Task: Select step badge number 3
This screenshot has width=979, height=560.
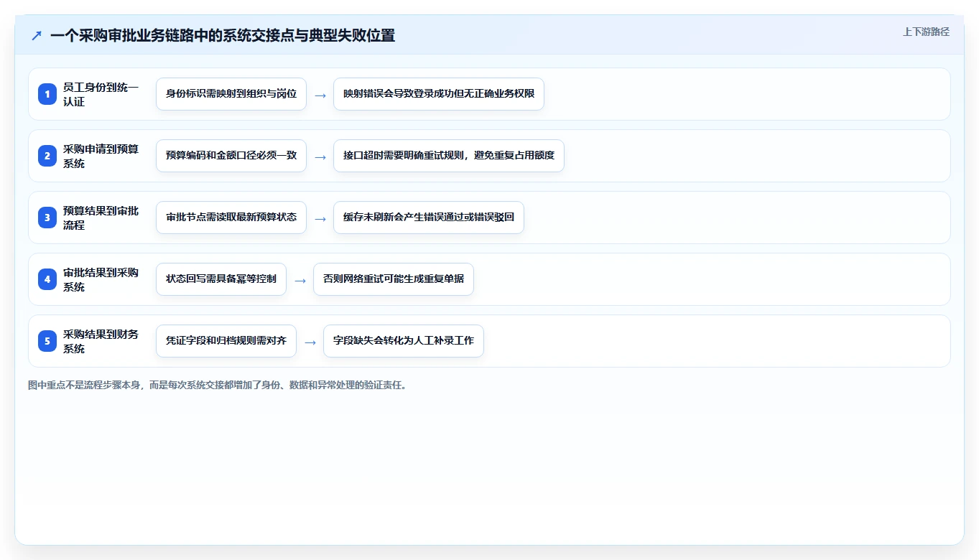Action: coord(47,218)
